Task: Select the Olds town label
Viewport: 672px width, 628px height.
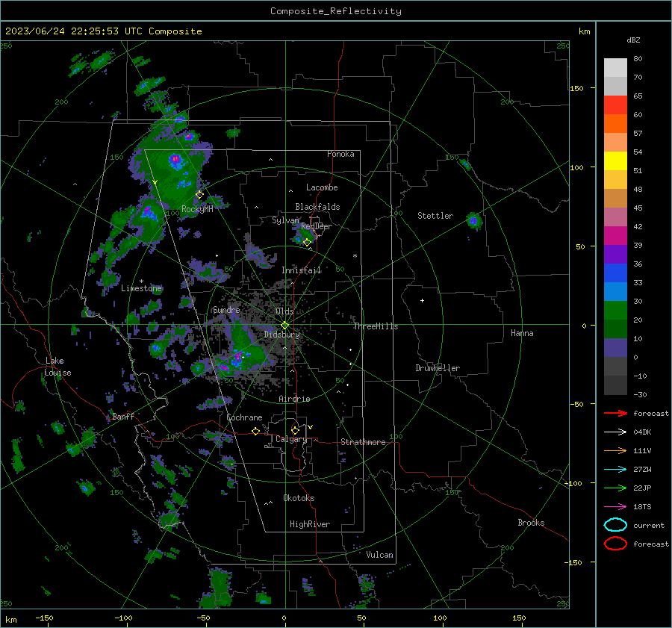Action: tap(284, 311)
